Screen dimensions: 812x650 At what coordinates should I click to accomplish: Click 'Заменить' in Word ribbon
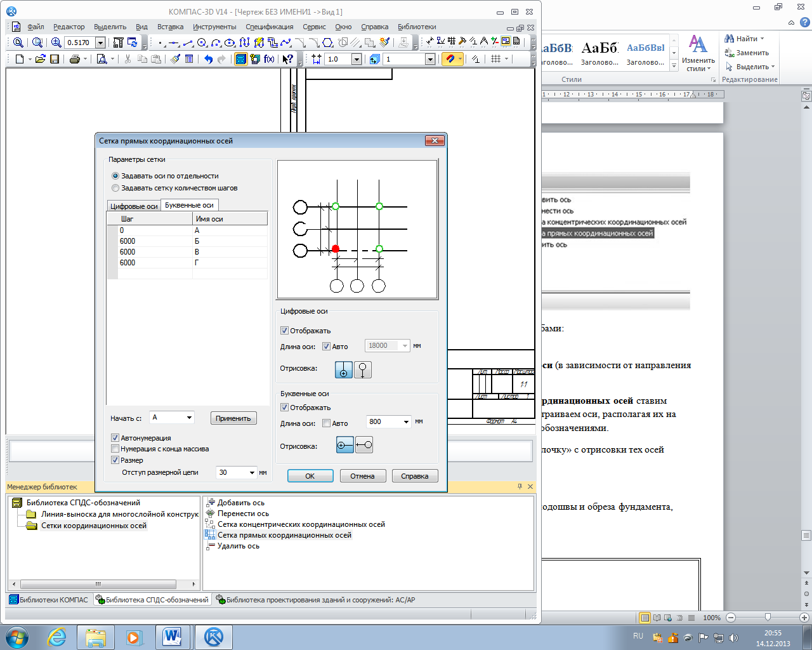click(x=747, y=53)
